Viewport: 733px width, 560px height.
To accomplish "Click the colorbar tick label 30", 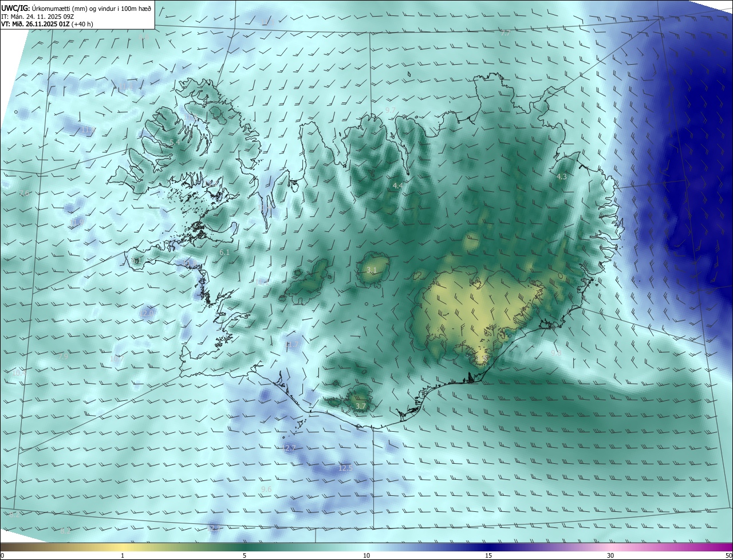I will 610,555.
